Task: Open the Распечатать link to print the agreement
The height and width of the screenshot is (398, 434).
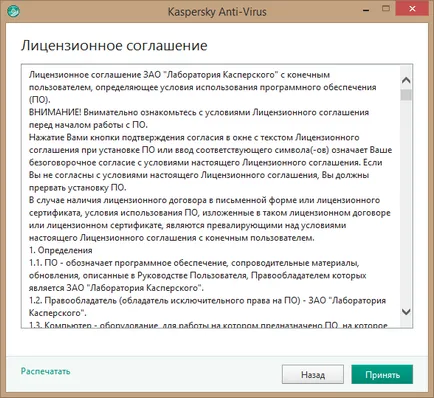Action: (45, 371)
